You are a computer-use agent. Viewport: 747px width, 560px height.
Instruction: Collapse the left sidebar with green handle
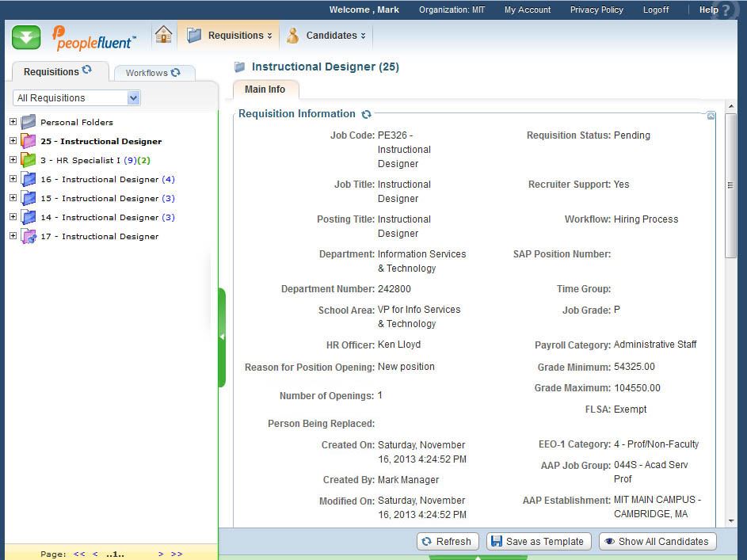click(x=222, y=337)
